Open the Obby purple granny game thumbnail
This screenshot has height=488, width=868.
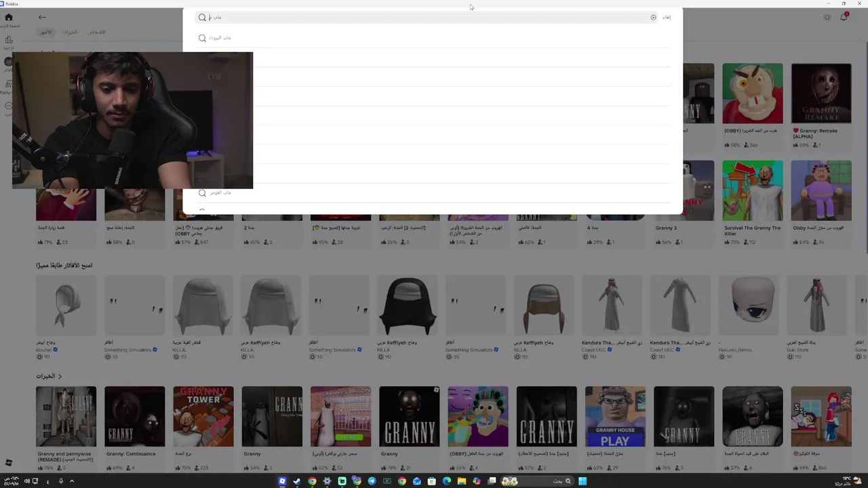[821, 190]
